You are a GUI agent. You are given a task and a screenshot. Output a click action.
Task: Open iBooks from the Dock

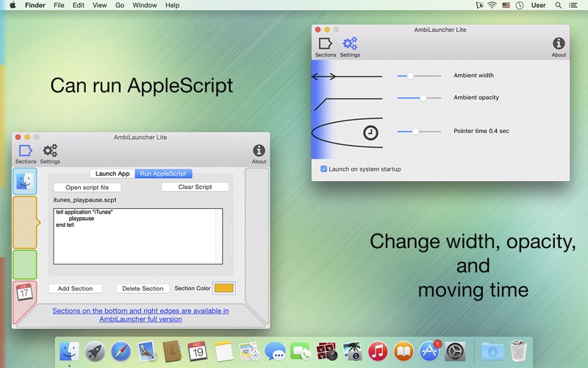coord(404,352)
